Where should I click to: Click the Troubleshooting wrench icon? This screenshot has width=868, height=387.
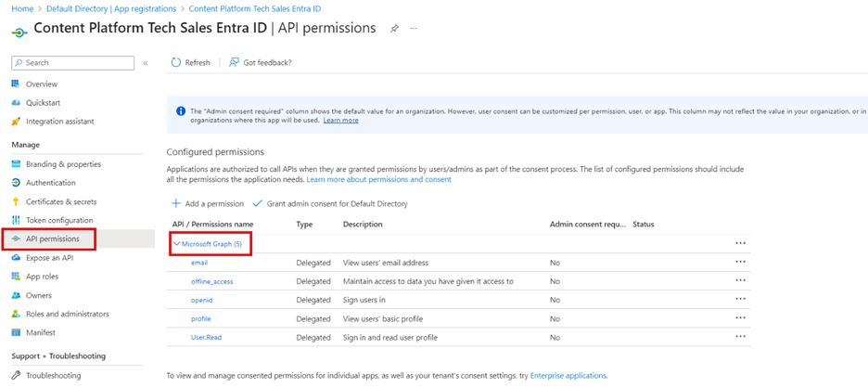(16, 375)
